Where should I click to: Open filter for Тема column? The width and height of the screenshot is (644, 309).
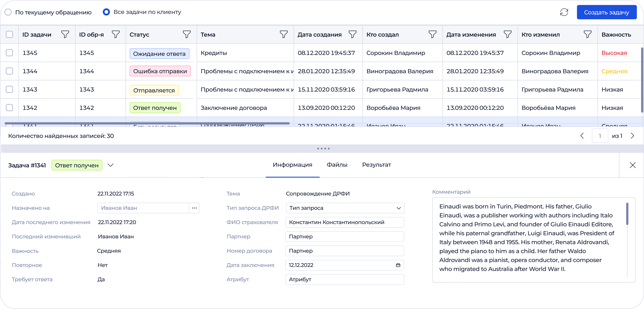pos(284,34)
